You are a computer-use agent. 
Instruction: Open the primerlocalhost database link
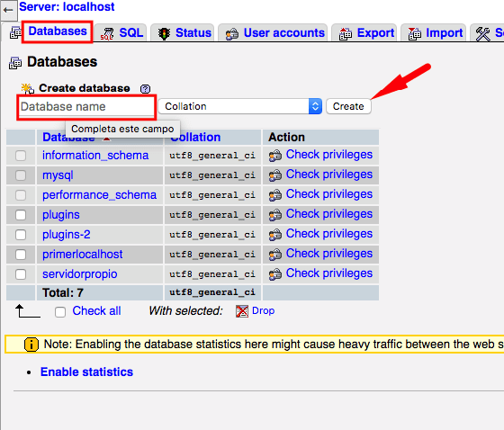pyautogui.click(x=82, y=255)
